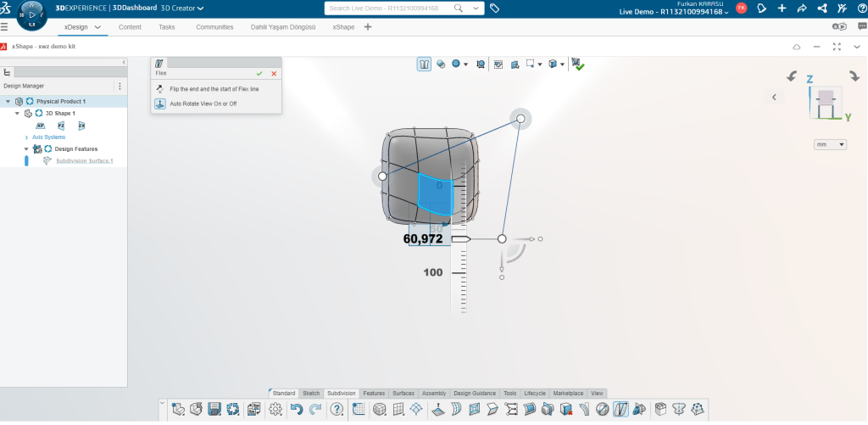
Task: Click the settings gear in bottom toolbar
Action: 275,409
